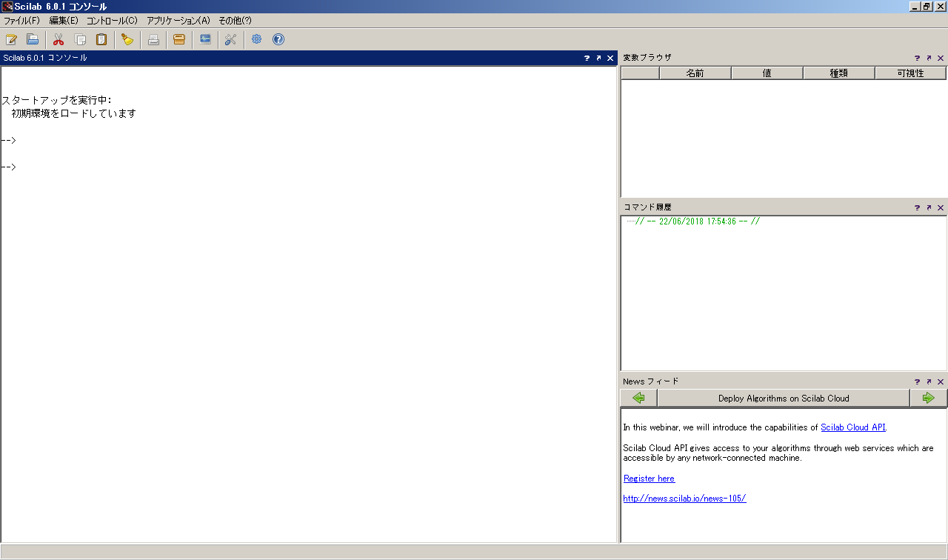Click the スタートアップを実行中: console line
This screenshot has height=560, width=948.
[56, 101]
